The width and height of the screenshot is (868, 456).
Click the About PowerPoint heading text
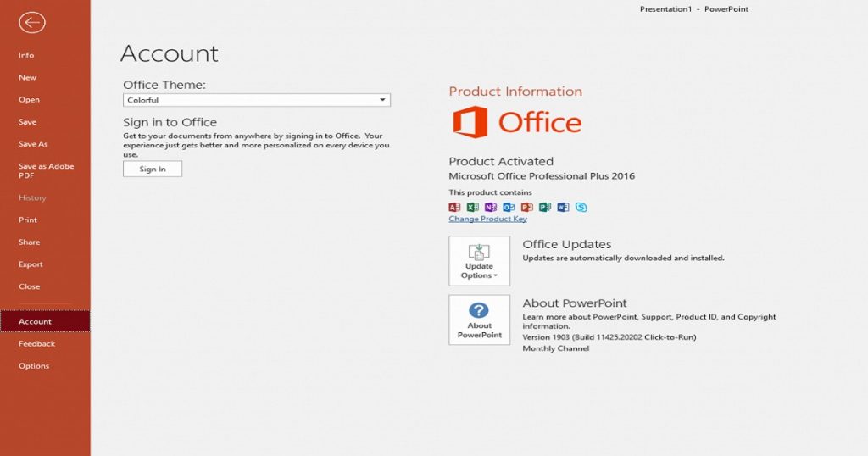(575, 303)
